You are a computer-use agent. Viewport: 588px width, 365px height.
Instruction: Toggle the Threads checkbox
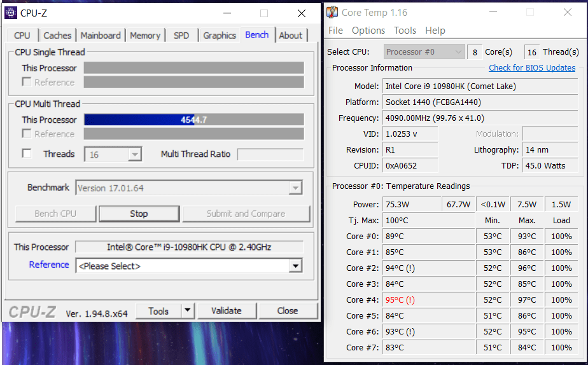point(27,154)
